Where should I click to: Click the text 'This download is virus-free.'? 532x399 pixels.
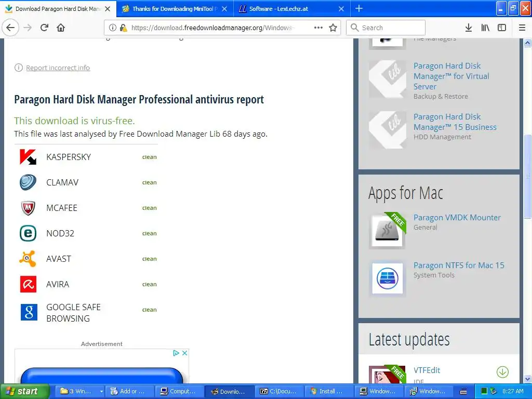coord(74,121)
